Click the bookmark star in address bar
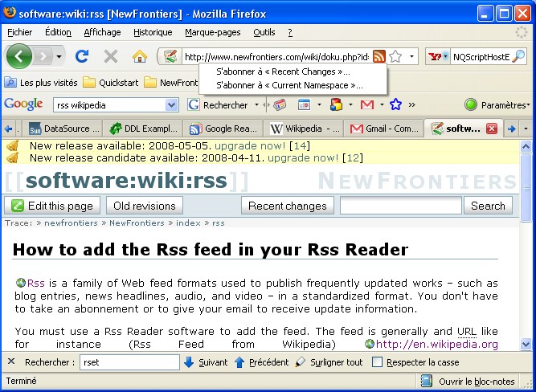This screenshot has height=392, width=536. [395, 56]
